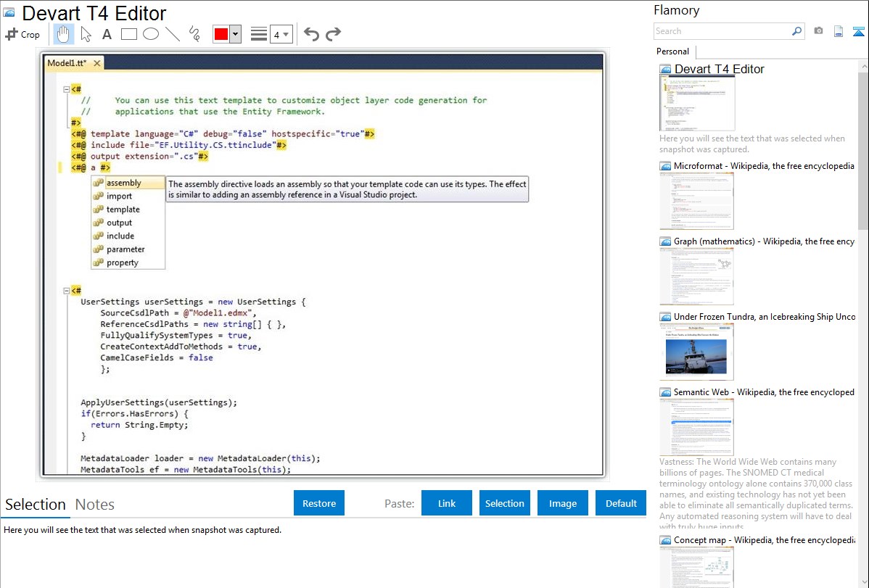Click icon beside Under Frozen Tundra title
The width and height of the screenshot is (869, 588).
[665, 317]
